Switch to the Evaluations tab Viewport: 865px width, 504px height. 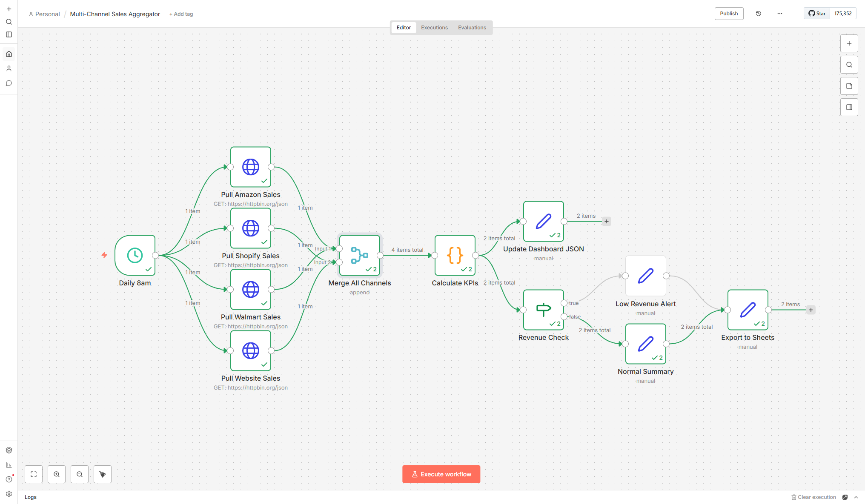pos(472,27)
